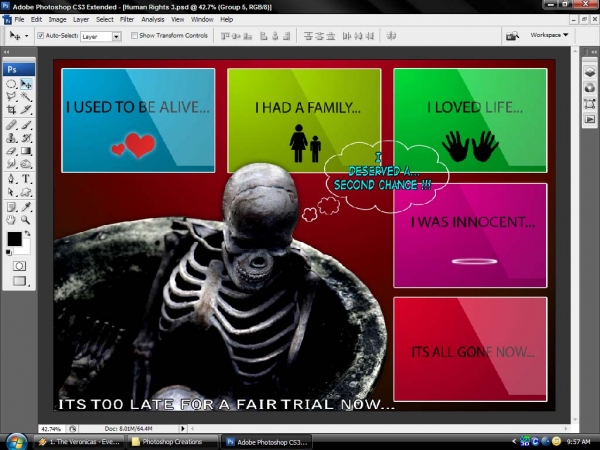The width and height of the screenshot is (600, 450).
Task: Open the Edit menu
Action: coord(36,20)
